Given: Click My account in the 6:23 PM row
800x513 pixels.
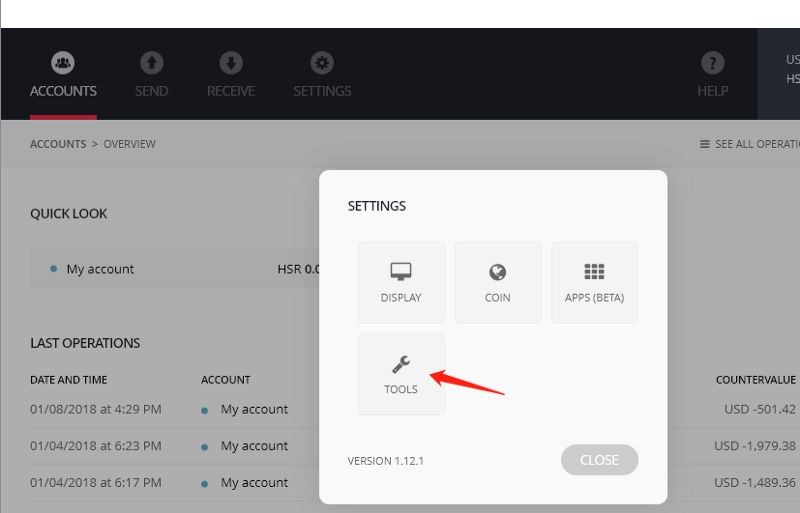Looking at the screenshot, I should tap(254, 446).
